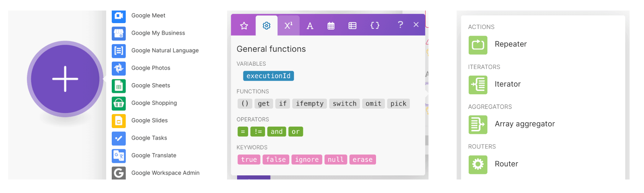The image size is (644, 193).
Task: Add the Repeater action module
Action: pyautogui.click(x=478, y=45)
